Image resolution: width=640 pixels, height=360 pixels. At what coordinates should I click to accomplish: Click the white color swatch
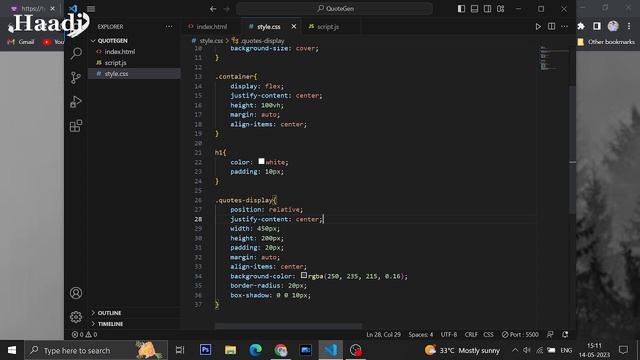coord(261,161)
